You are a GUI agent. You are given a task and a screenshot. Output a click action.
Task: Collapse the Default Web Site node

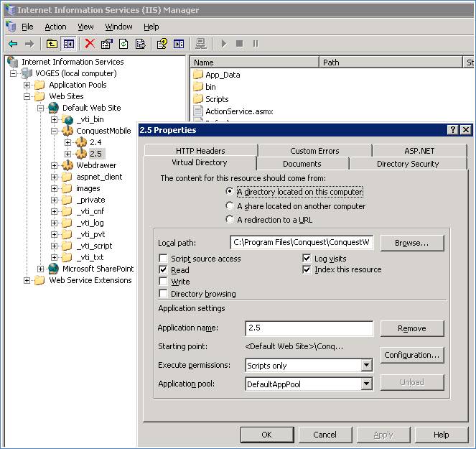40,108
